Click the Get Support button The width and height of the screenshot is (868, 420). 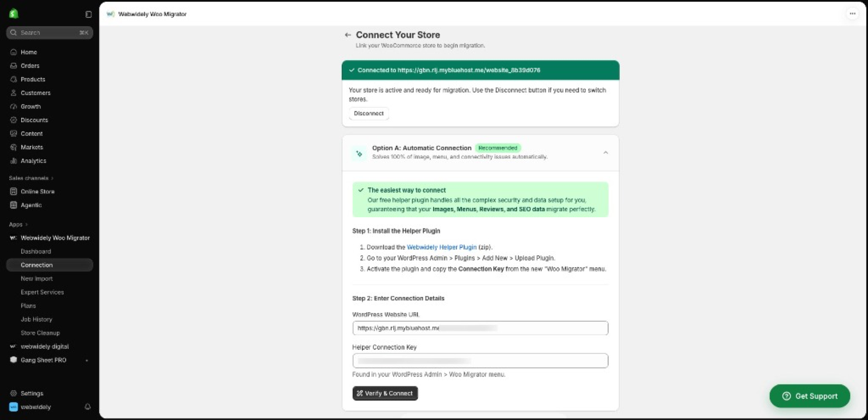(810, 396)
